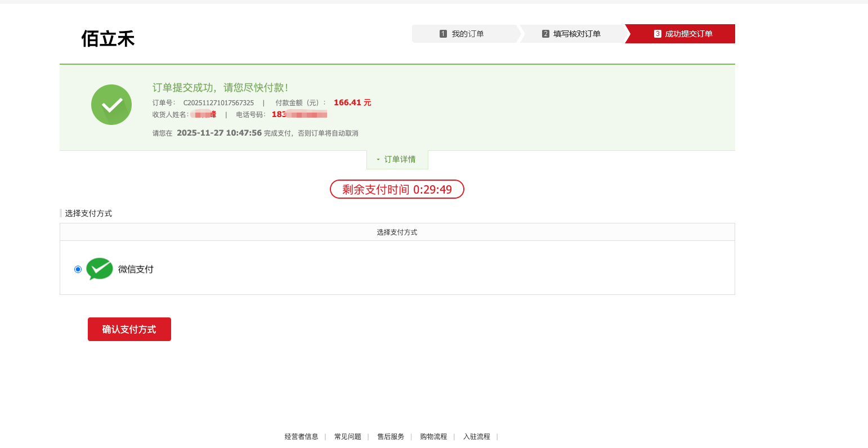Open the 经营者信息 footer link
Image resolution: width=868 pixels, height=448 pixels.
coord(301,437)
